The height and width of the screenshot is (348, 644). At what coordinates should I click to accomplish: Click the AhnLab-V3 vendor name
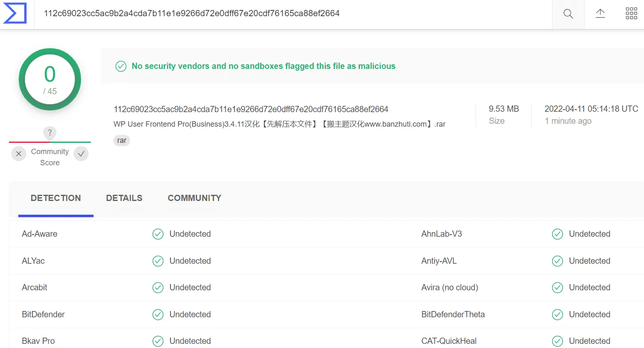tap(442, 234)
